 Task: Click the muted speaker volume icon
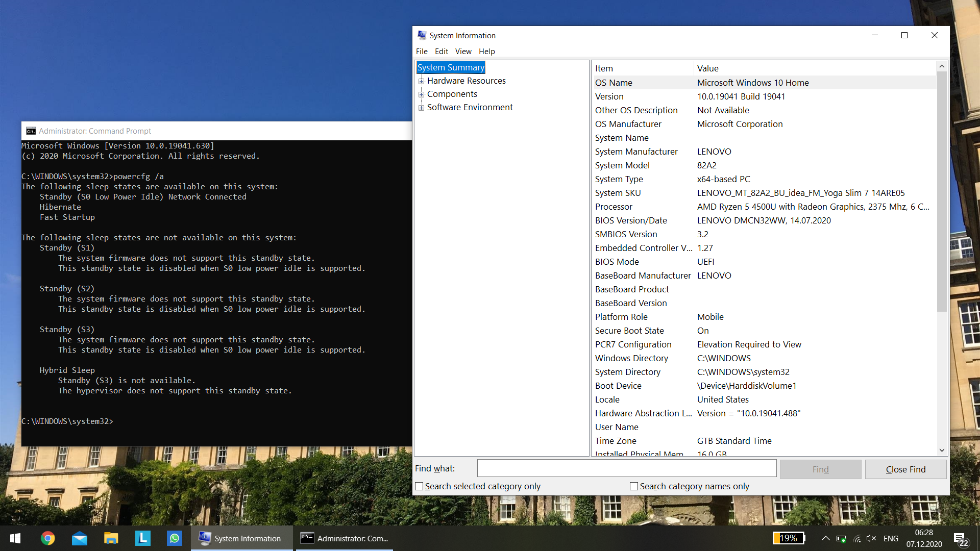pyautogui.click(x=871, y=538)
